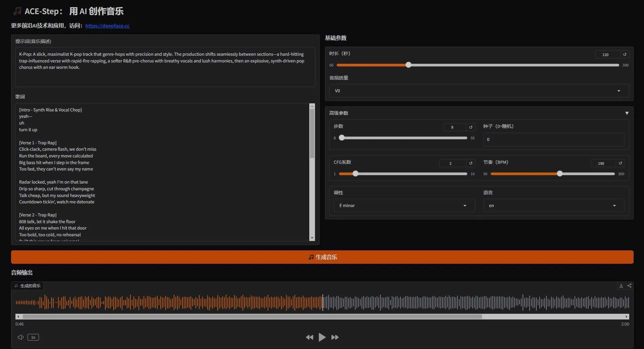644x349 pixels.
Task: Change the 1x playback speed
Action: (33, 337)
